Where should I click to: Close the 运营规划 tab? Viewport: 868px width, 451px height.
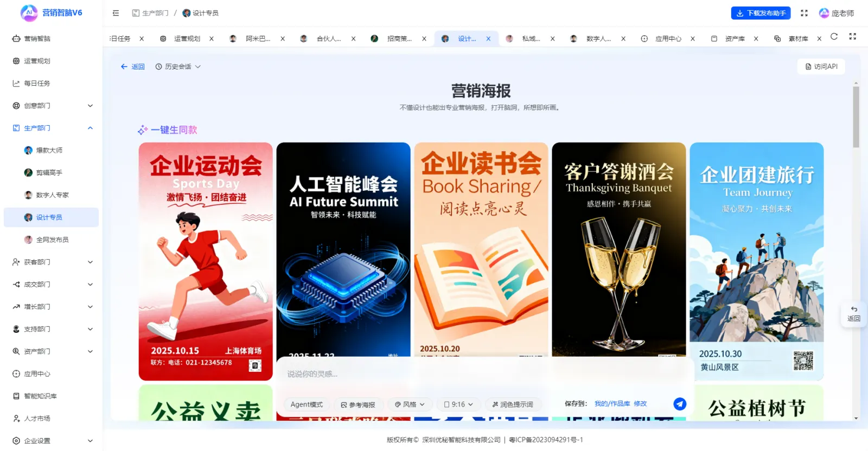pos(212,38)
